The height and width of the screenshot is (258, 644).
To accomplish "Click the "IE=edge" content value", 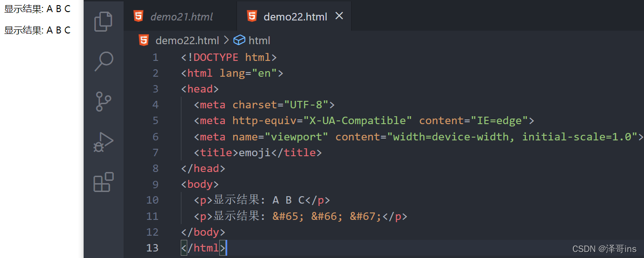I will click(499, 121).
